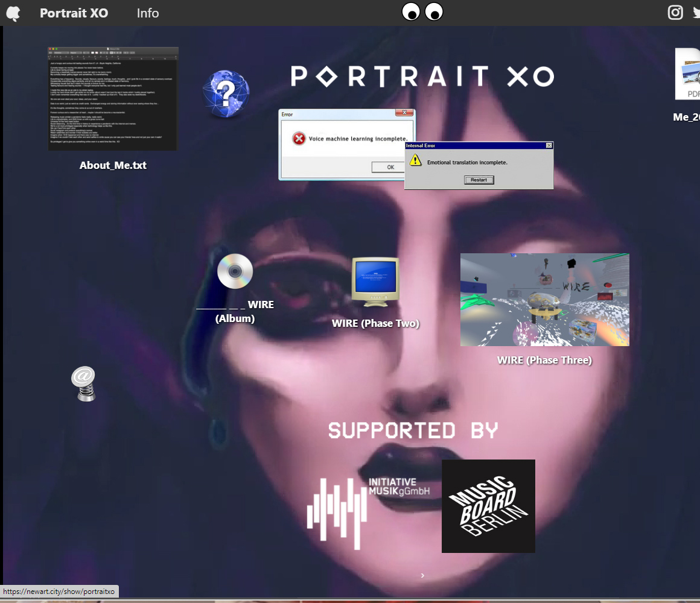
Task: Open the Portrait XO menu
Action: [x=74, y=13]
